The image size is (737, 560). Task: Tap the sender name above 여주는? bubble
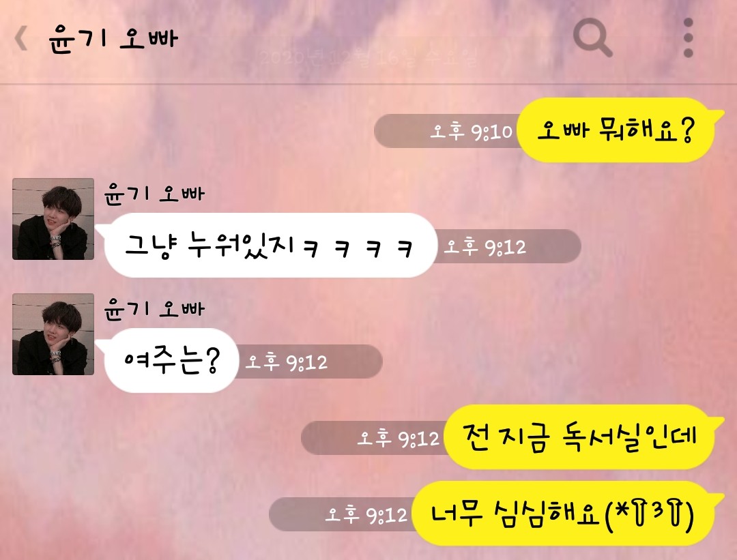(154, 309)
